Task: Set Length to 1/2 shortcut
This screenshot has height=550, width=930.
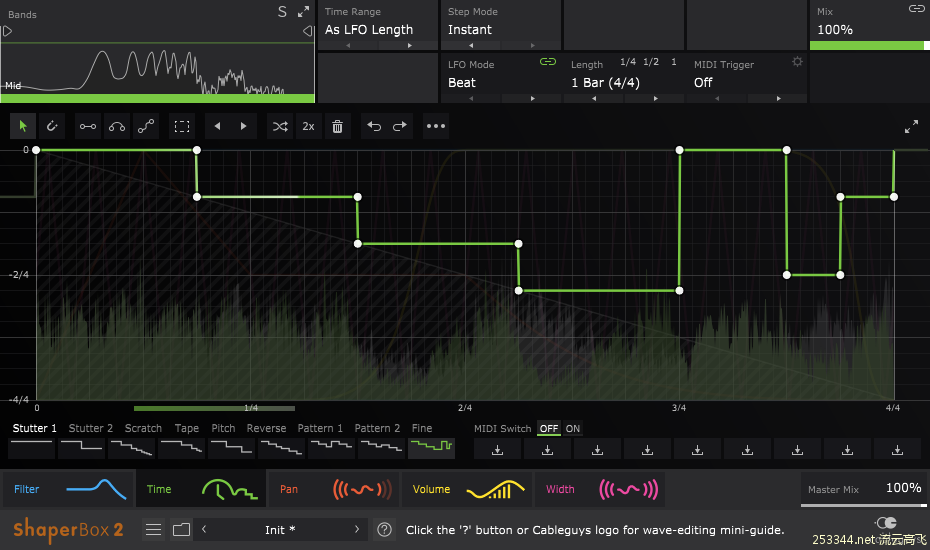Action: pos(651,62)
